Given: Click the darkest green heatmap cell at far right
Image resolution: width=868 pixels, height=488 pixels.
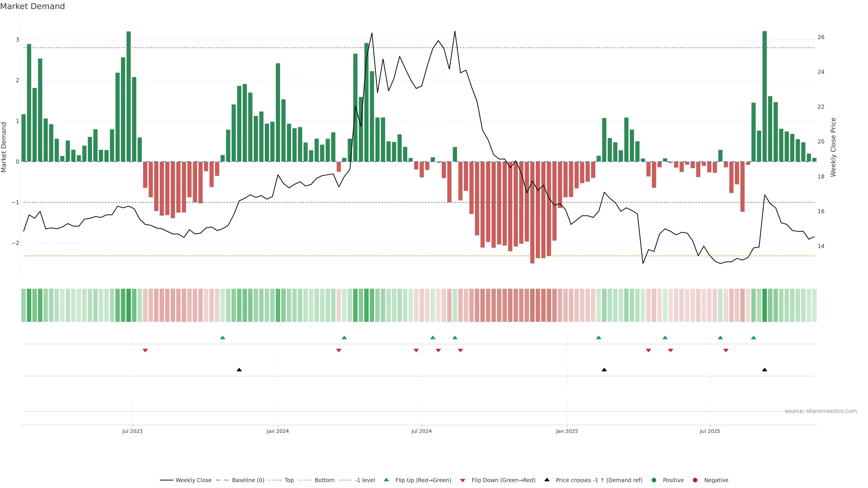Looking at the screenshot, I should point(764,305).
